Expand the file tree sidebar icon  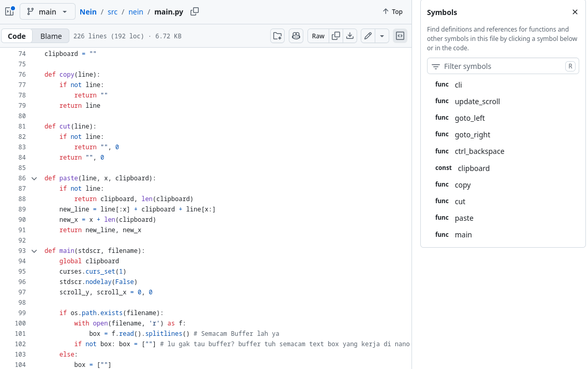(x=10, y=11)
